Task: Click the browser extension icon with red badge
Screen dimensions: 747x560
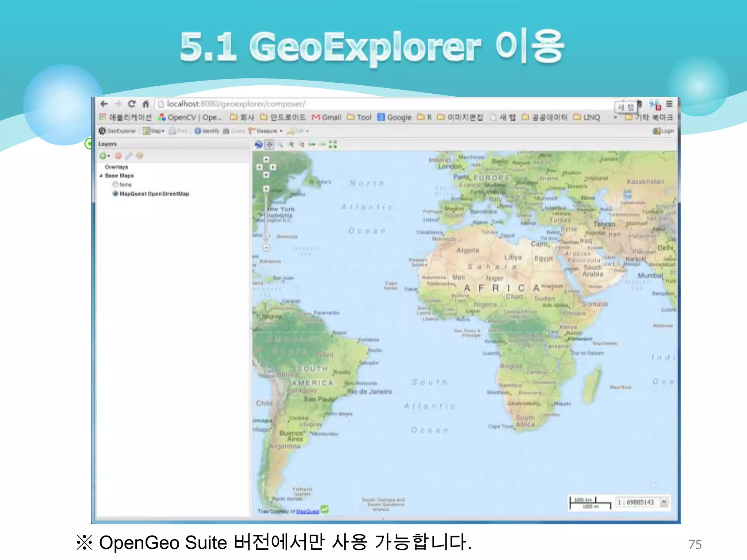Action: tap(655, 105)
